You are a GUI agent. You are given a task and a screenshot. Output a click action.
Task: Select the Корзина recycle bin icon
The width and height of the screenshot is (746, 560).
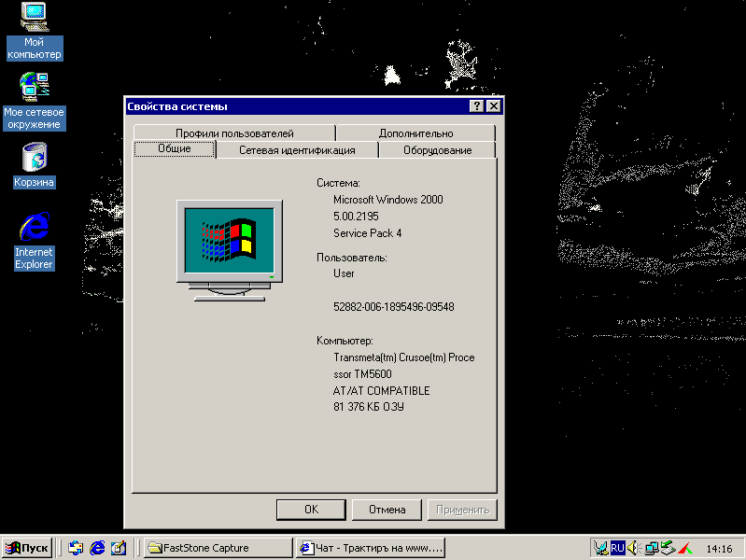point(35,165)
